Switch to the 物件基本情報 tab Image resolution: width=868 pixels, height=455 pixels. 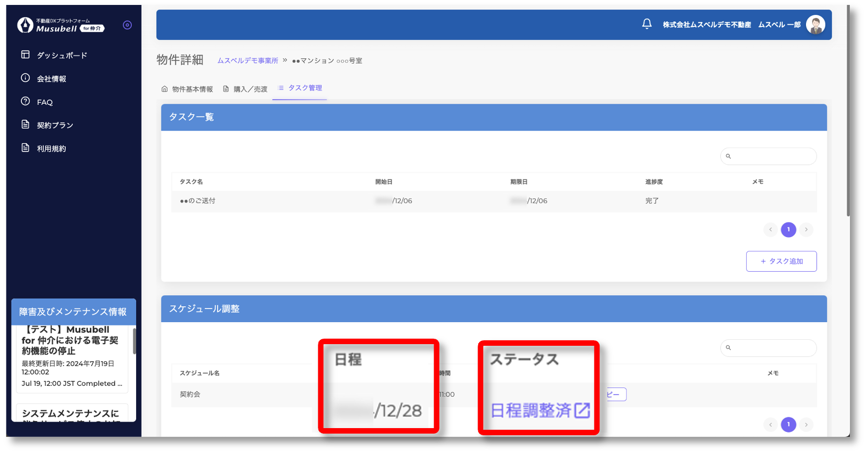[187, 89]
